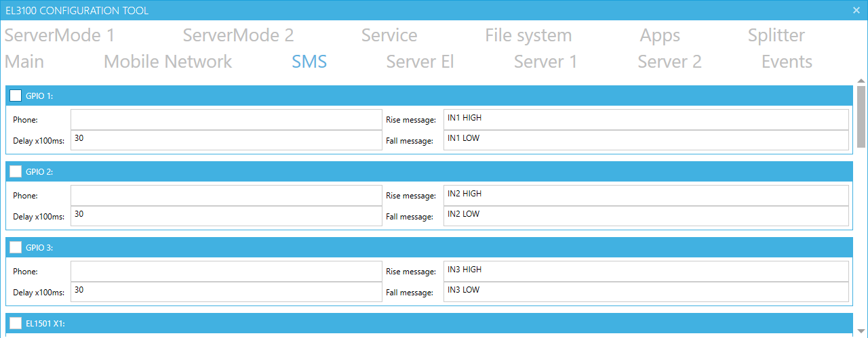
Task: Go to the Main tab
Action: 24,62
